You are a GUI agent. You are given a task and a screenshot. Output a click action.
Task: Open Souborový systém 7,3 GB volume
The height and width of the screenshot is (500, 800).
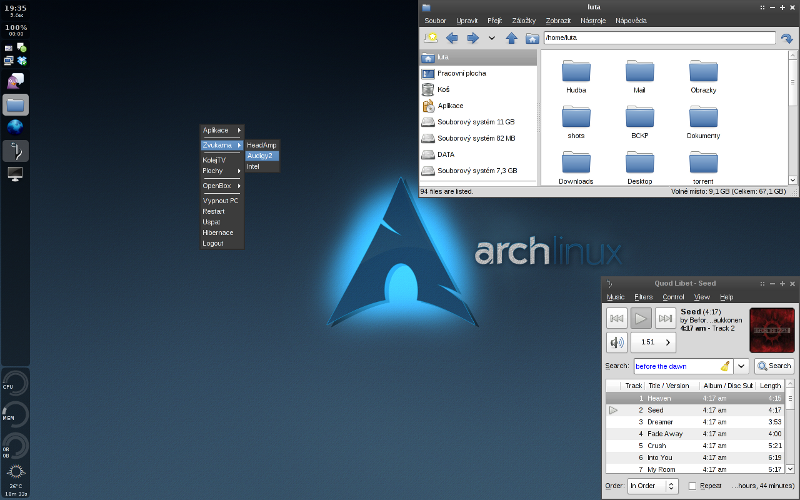478,171
